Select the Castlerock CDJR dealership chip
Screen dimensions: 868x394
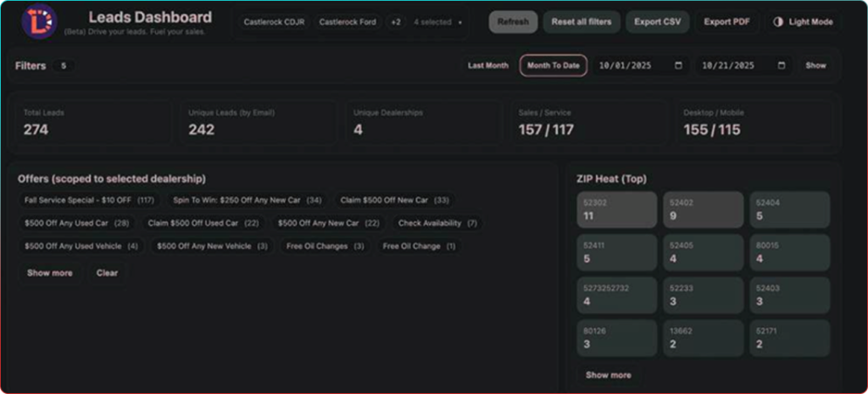[x=274, y=22]
